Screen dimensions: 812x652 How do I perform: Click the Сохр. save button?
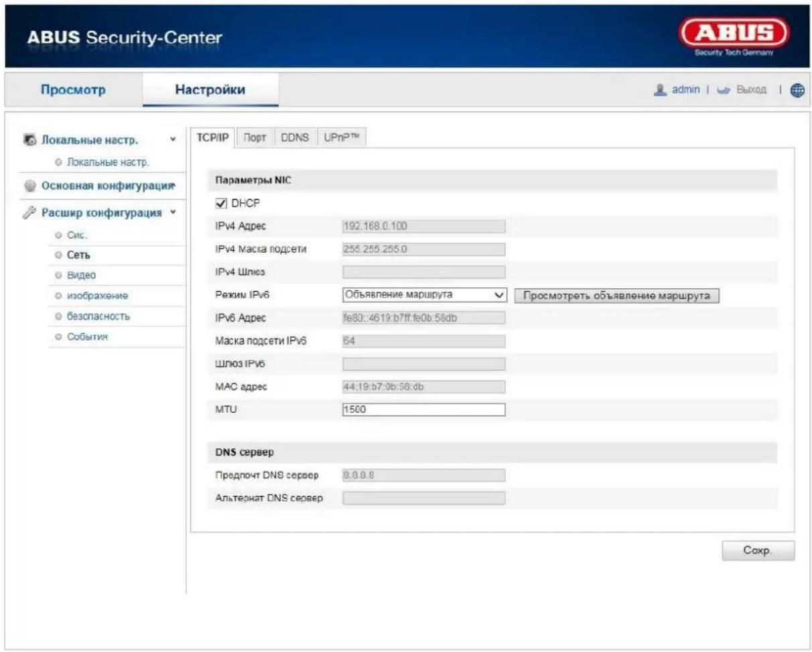click(758, 551)
